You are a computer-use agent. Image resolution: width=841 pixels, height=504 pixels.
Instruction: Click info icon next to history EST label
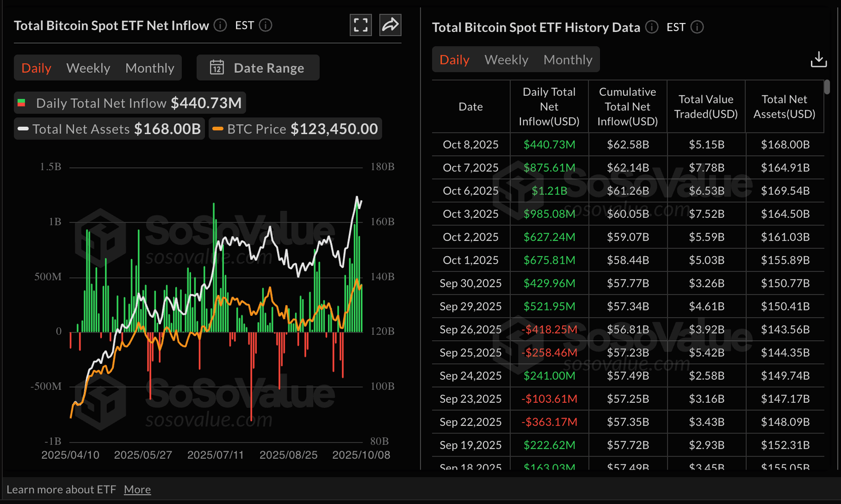(x=697, y=27)
